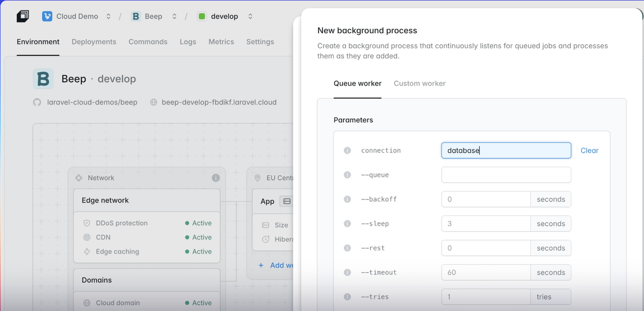Click the --timeout seconds field
Screen dimensions: 644x311
click(486, 272)
